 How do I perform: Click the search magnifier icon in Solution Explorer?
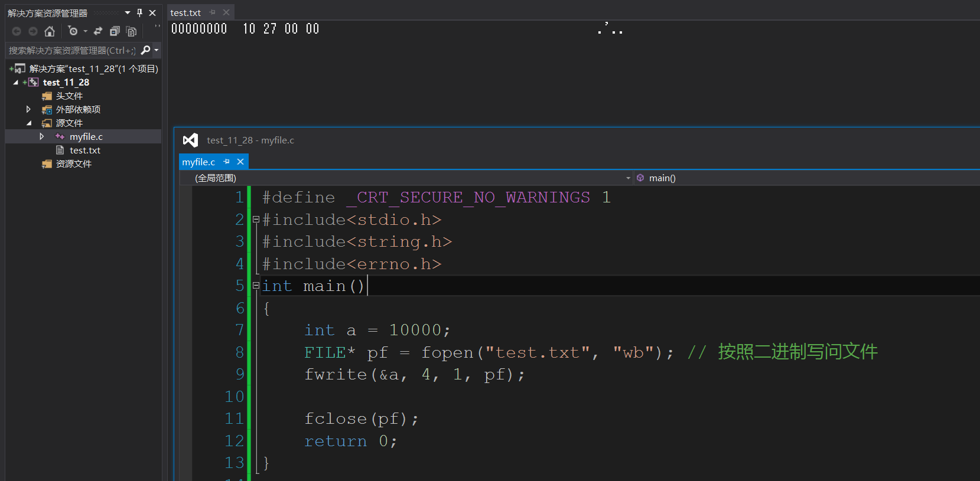(145, 51)
